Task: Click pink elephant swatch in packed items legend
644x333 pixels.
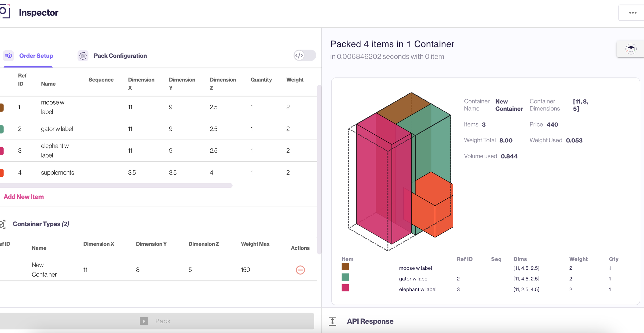Action: (x=345, y=288)
